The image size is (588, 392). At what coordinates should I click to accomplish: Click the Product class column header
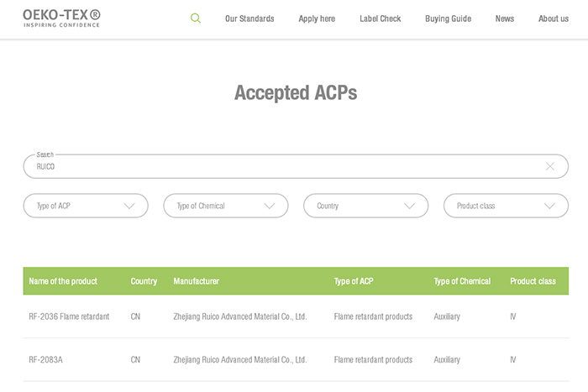tap(533, 281)
